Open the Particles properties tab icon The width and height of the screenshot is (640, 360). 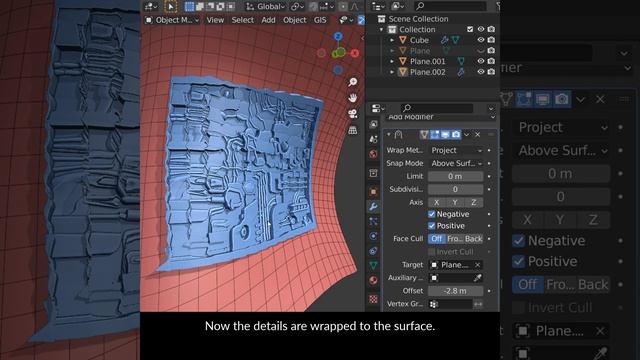(x=373, y=222)
